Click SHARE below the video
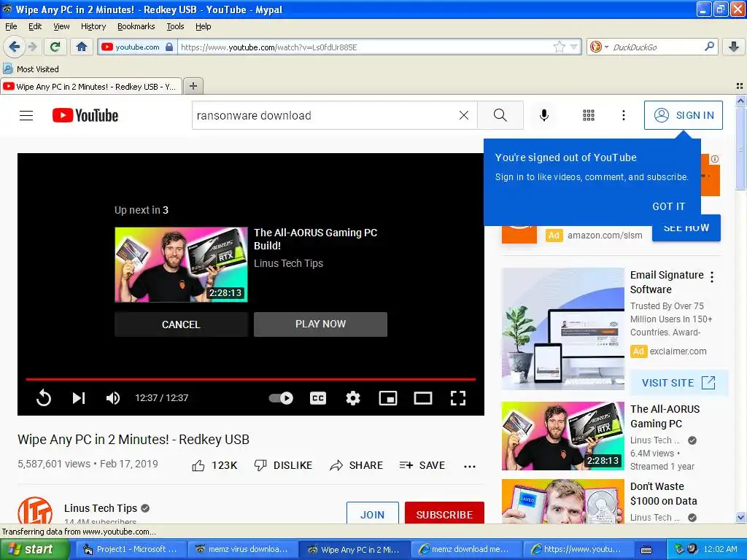The image size is (747, 560). click(356, 465)
